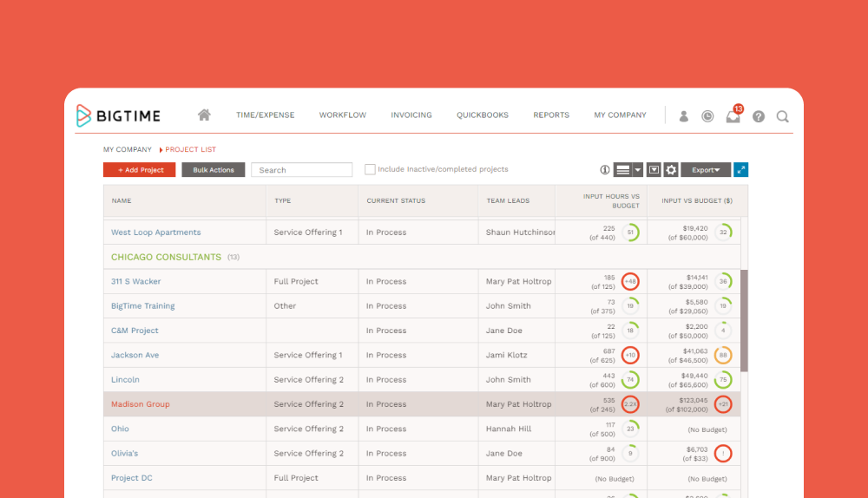Click MY COMPANY breadcrumb link

pos(128,149)
